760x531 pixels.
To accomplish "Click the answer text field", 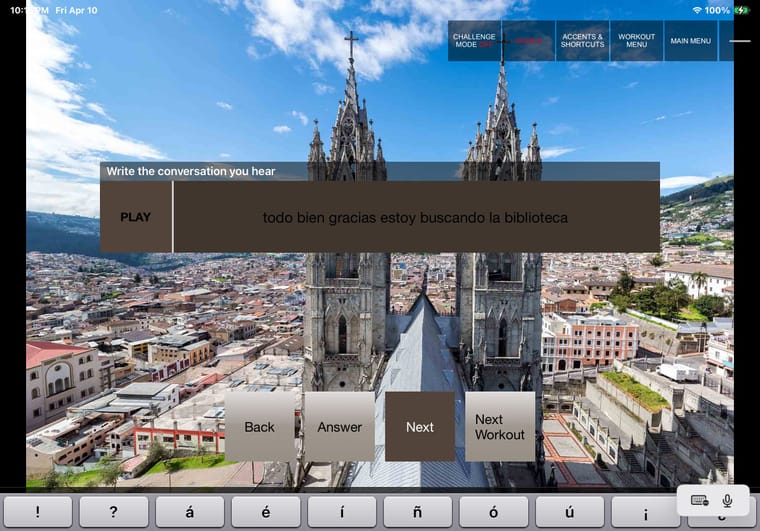I will [415, 217].
